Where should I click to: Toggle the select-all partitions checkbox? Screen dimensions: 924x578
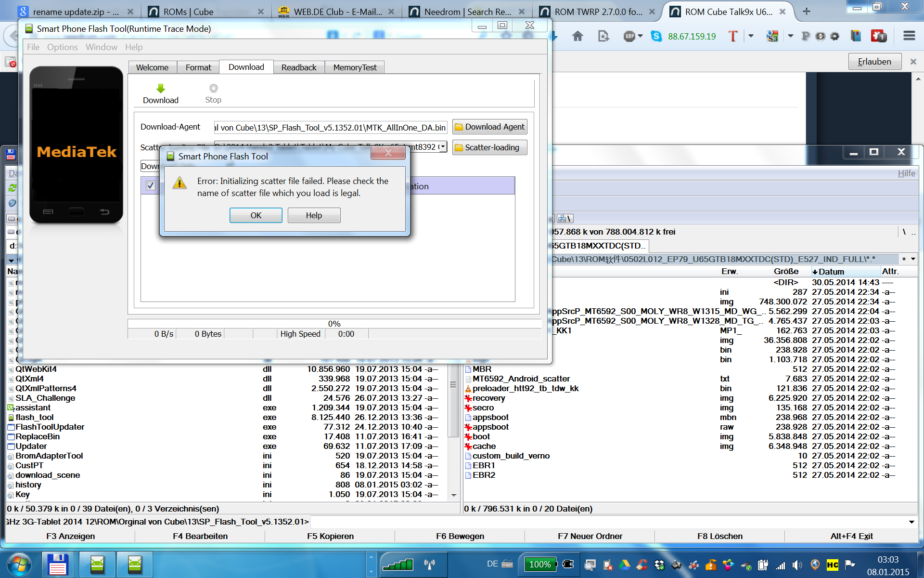pyautogui.click(x=151, y=186)
